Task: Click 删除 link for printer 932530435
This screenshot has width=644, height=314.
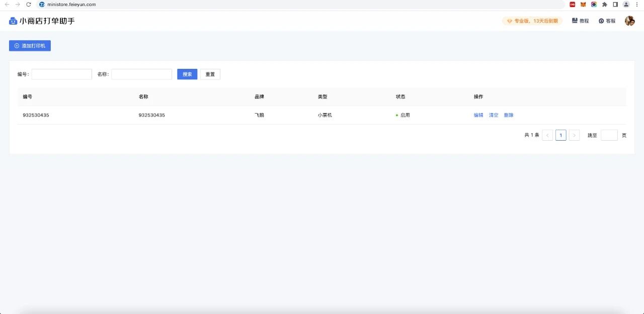Action: (x=509, y=115)
